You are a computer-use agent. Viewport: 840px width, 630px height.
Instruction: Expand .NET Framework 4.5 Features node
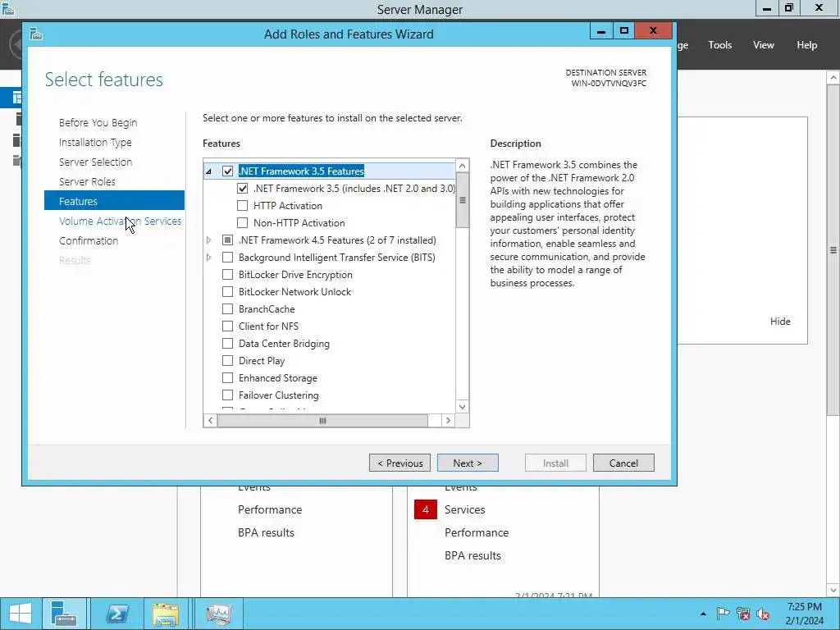(x=209, y=240)
